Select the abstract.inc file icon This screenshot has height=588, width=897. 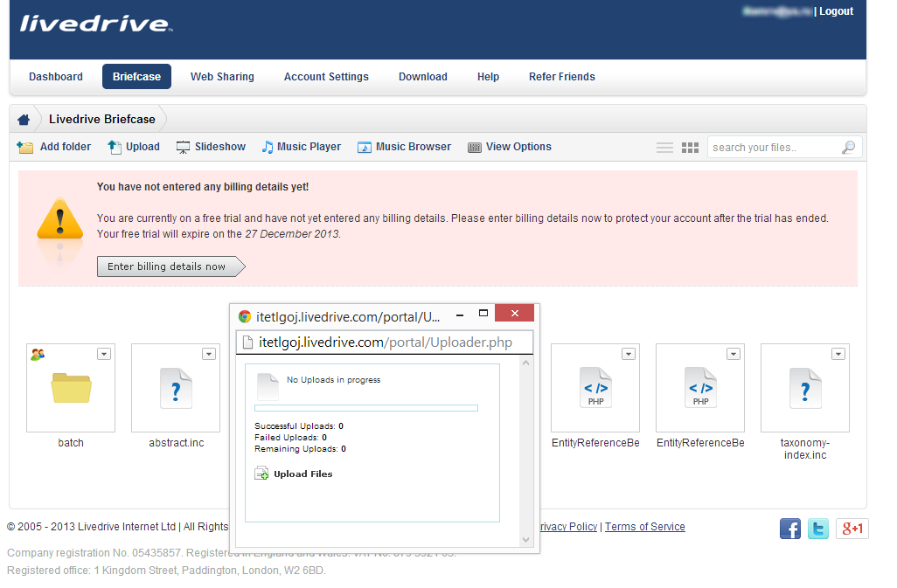(x=176, y=388)
